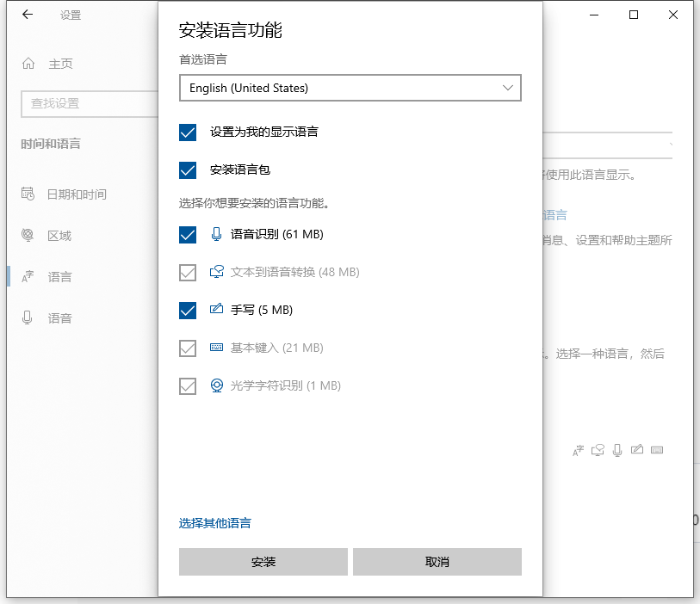Click the keyboard icon beside 基本键入
Viewport: 700px width, 604px height.
[216, 348]
